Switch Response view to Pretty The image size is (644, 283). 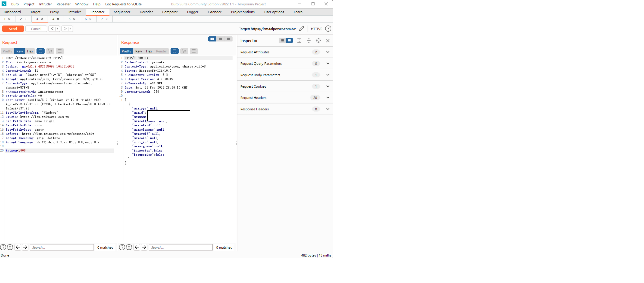[x=127, y=51]
